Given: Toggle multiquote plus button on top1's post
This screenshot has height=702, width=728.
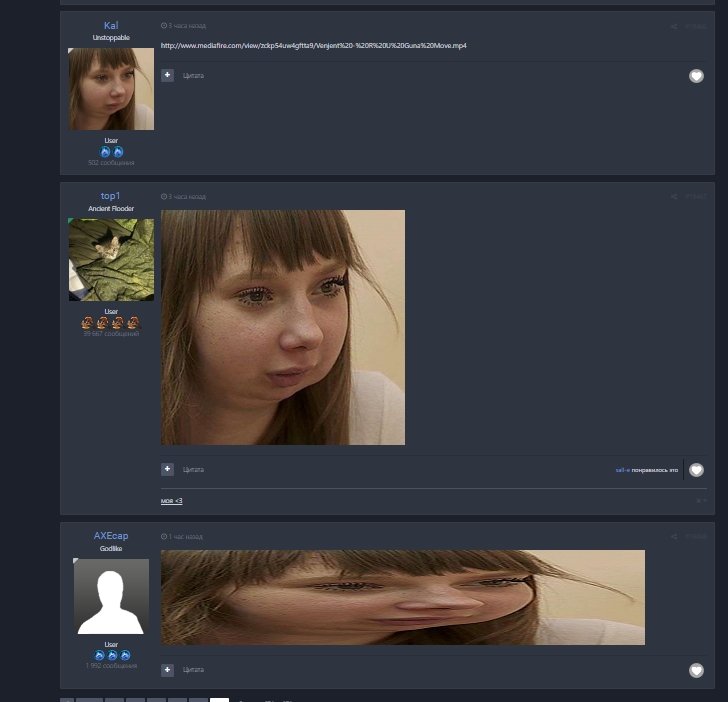Looking at the screenshot, I should [x=167, y=469].
